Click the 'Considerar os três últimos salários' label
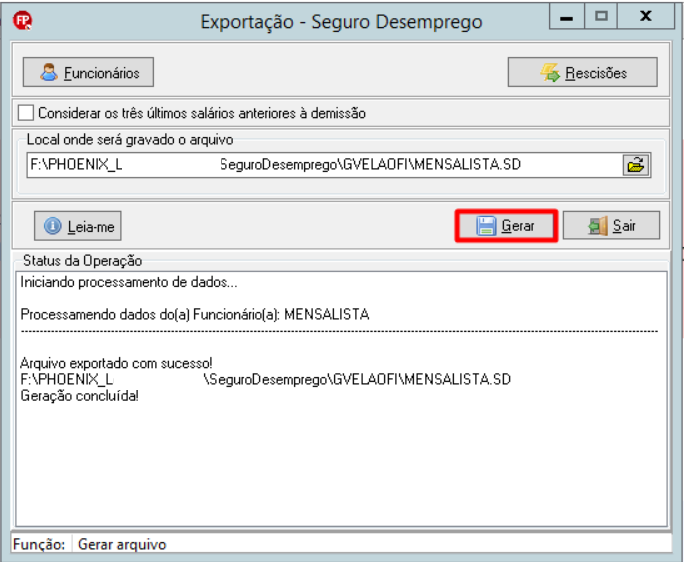 coord(202,113)
